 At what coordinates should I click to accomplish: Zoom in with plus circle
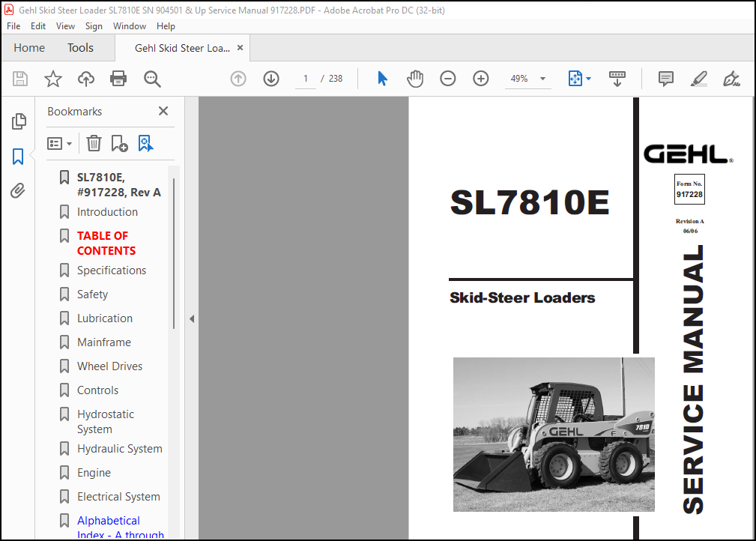coord(481,79)
